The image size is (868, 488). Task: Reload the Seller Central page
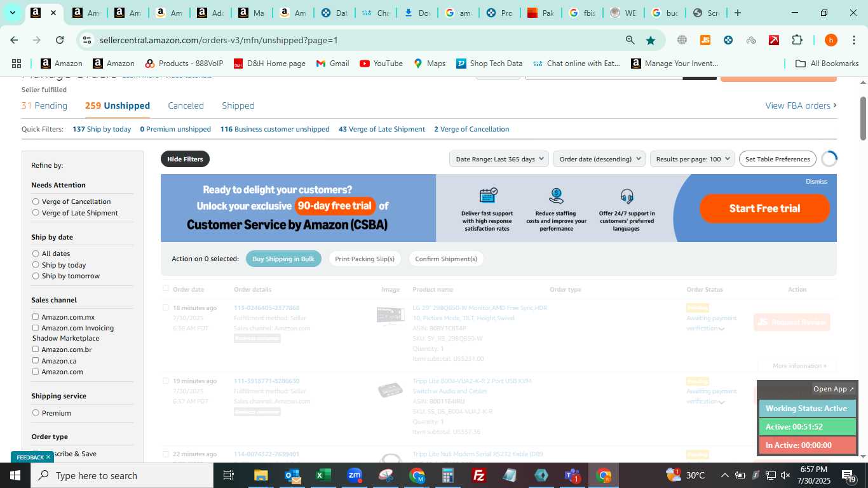(x=60, y=40)
